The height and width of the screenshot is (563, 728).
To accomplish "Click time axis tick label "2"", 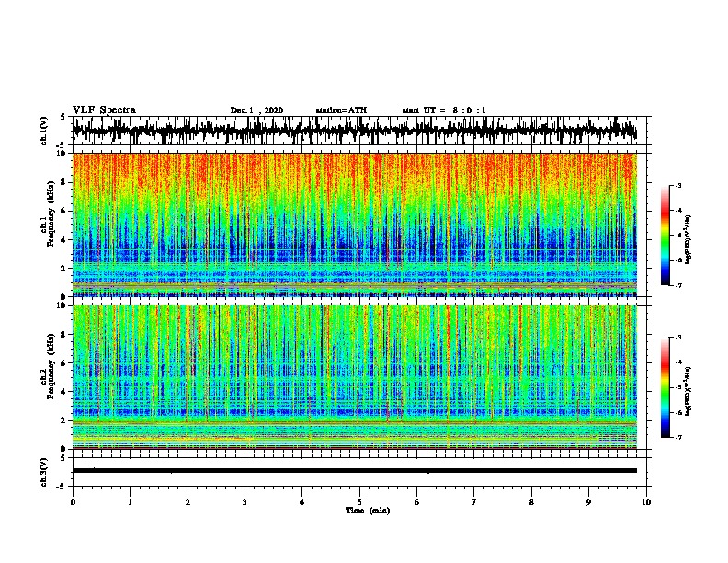I will 188,502.
